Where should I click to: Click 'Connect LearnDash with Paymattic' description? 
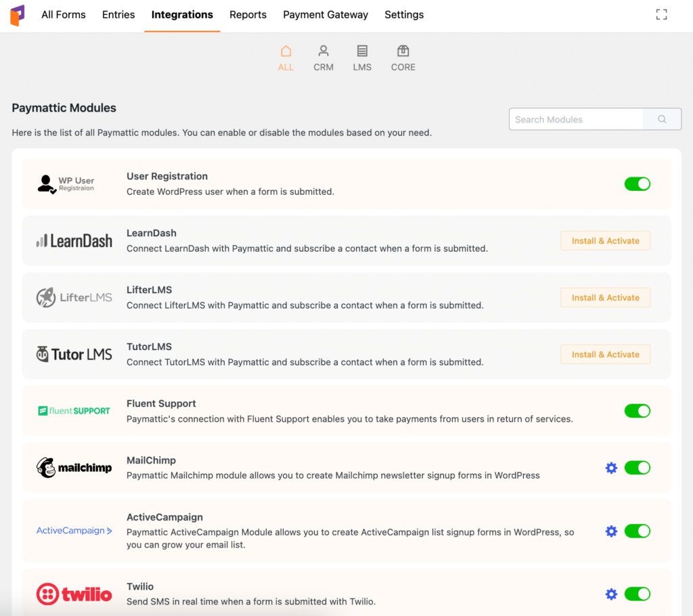click(x=307, y=248)
